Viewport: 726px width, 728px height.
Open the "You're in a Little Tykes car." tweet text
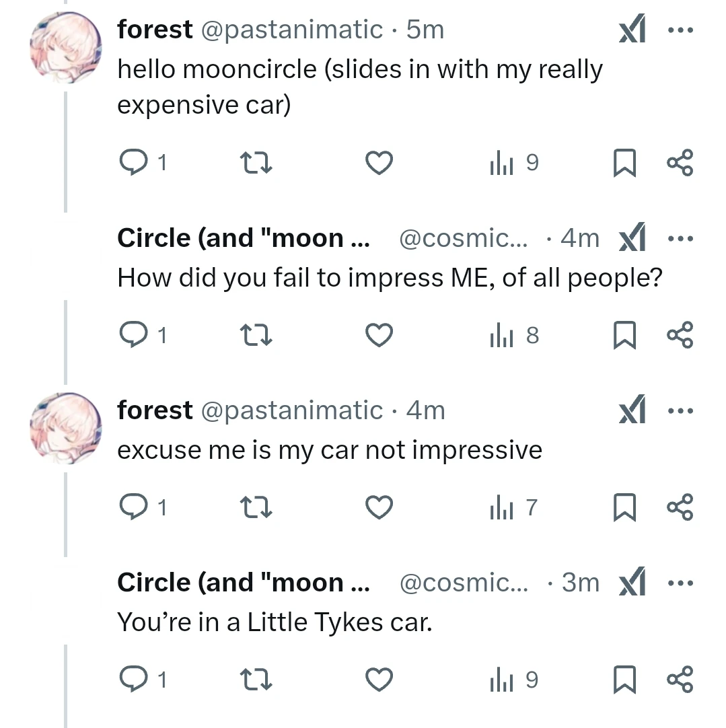[x=275, y=622]
